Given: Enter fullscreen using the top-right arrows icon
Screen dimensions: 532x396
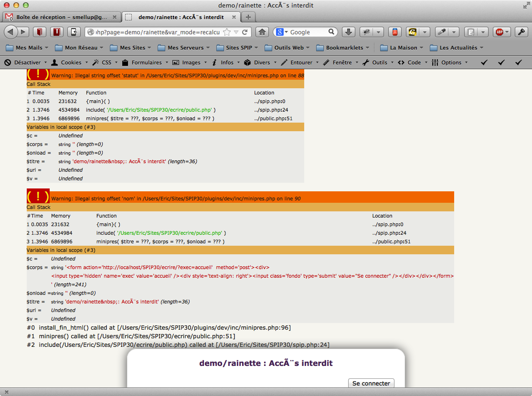Looking at the screenshot, I should (526, 5).
